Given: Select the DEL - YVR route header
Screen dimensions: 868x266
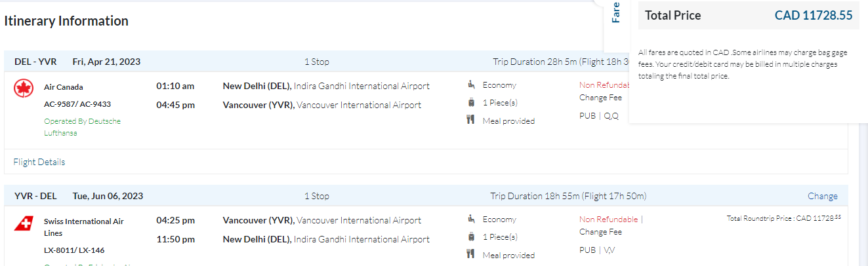Looking at the screenshot, I should click(35, 62).
